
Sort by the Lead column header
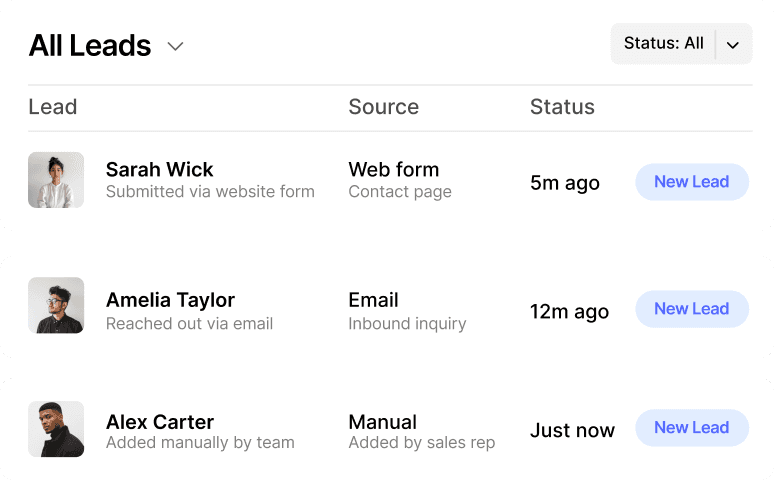click(x=53, y=107)
